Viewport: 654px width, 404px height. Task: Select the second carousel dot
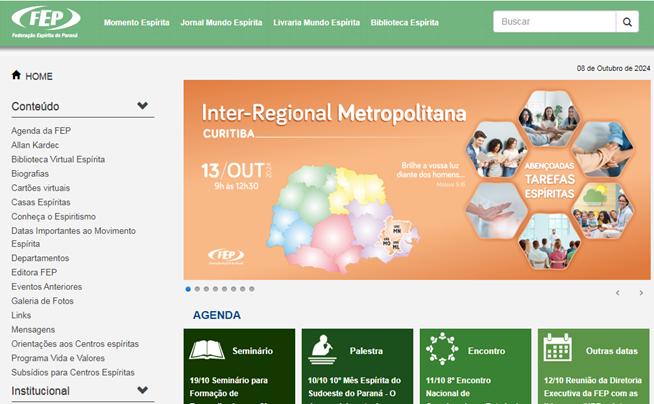(197, 289)
